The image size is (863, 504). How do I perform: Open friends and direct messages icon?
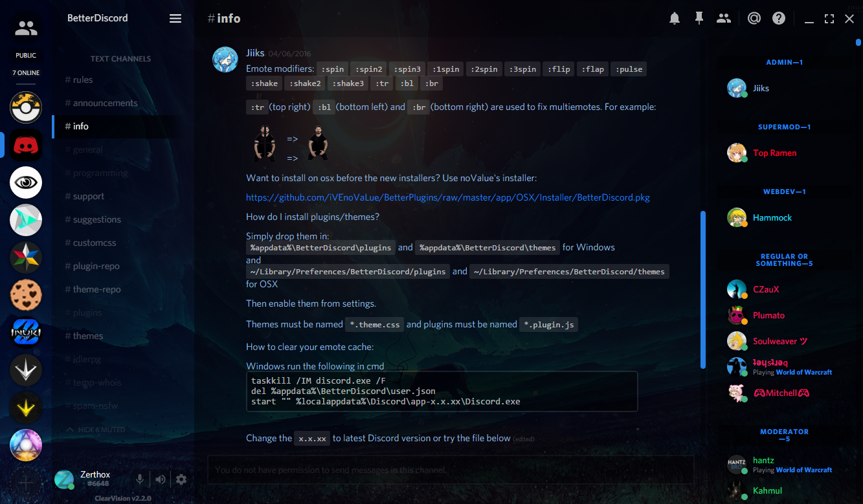(x=26, y=28)
